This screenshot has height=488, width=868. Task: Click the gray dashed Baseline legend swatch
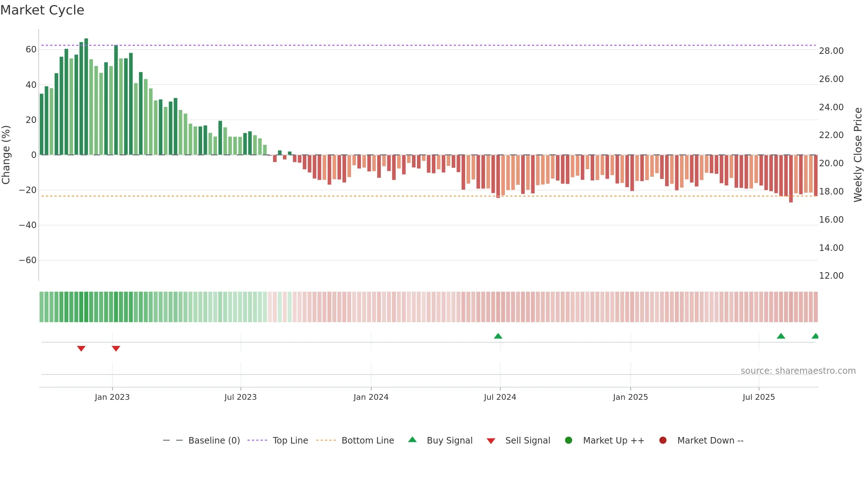(x=173, y=440)
